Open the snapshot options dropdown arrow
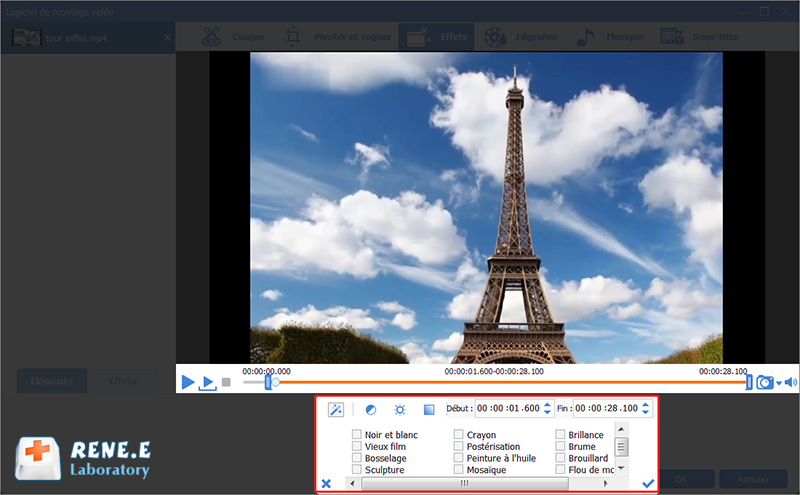 point(779,383)
